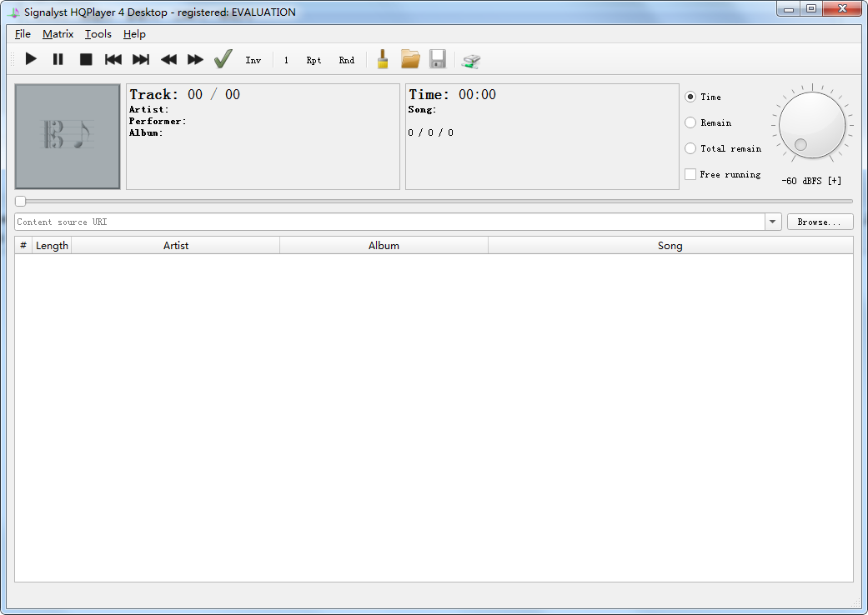Sort by the Song column header

click(670, 246)
